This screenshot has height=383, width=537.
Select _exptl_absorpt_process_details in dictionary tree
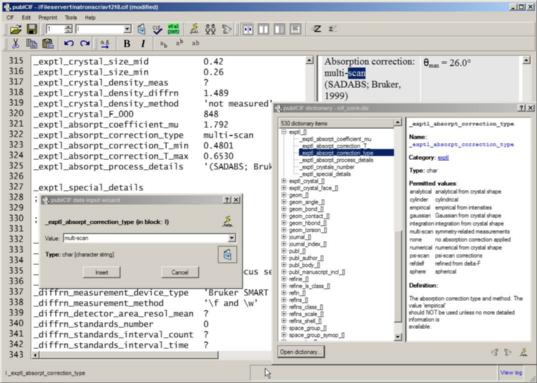click(337, 160)
